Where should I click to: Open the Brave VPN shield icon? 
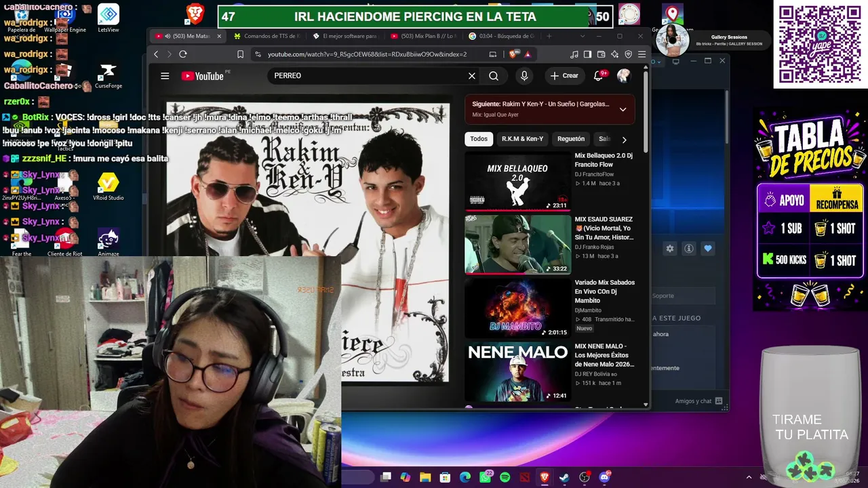point(628,54)
